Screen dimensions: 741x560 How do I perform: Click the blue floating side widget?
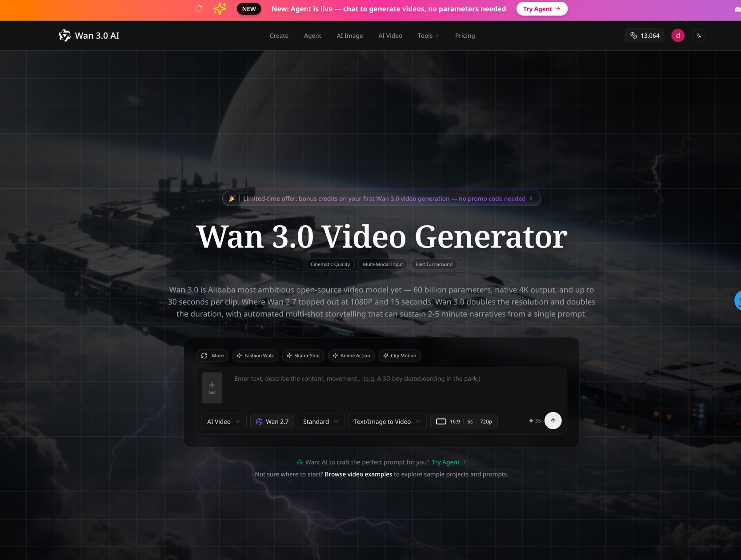pyautogui.click(x=738, y=300)
